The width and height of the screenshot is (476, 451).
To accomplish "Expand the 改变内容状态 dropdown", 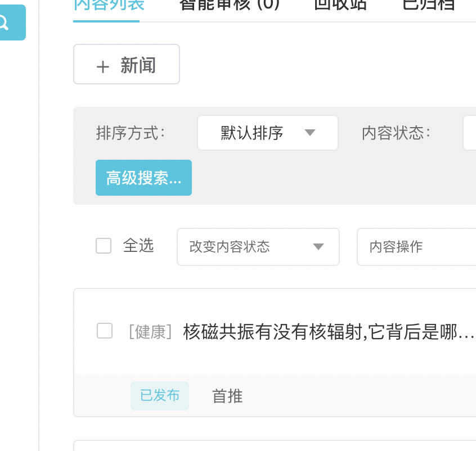I will [258, 247].
